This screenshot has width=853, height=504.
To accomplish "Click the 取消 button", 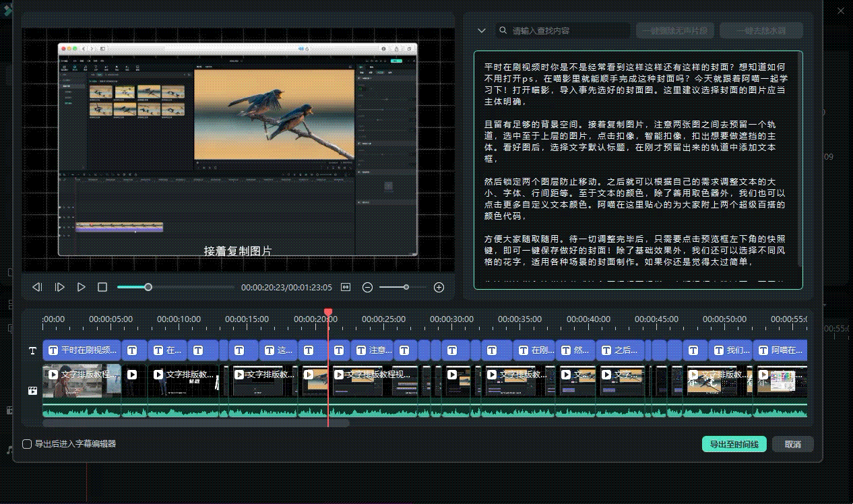I will pos(792,444).
